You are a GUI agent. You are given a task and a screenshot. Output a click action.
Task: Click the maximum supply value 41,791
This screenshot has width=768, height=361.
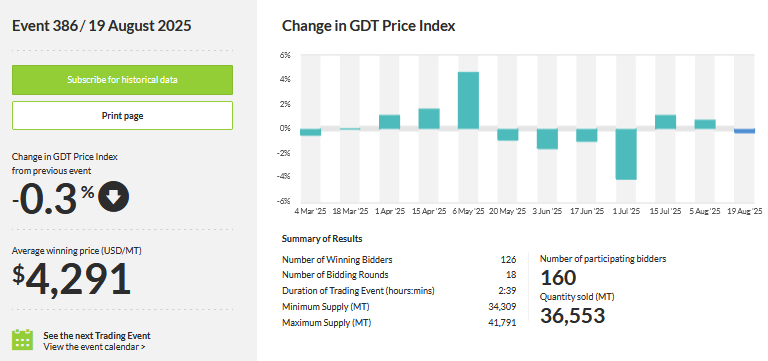pyautogui.click(x=504, y=323)
